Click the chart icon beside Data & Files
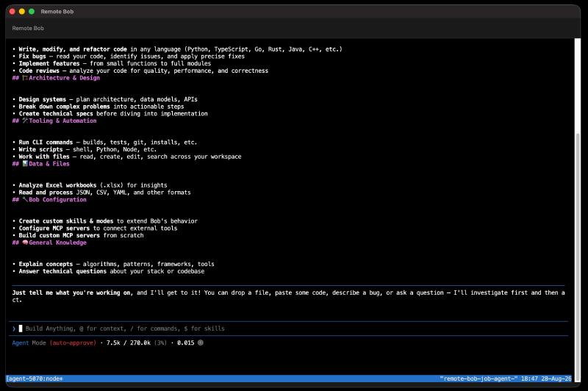The image size is (588, 391). (x=25, y=164)
